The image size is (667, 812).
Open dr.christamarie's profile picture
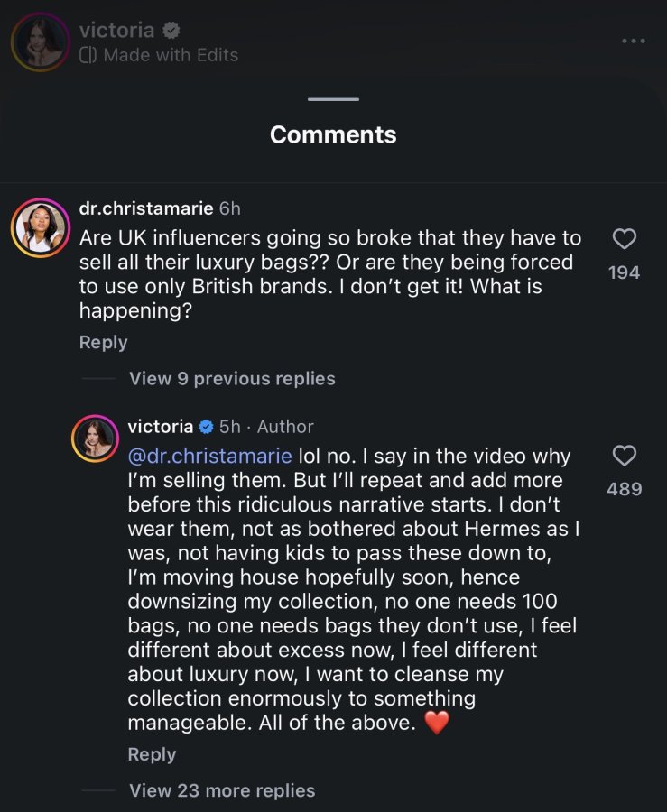[41, 227]
